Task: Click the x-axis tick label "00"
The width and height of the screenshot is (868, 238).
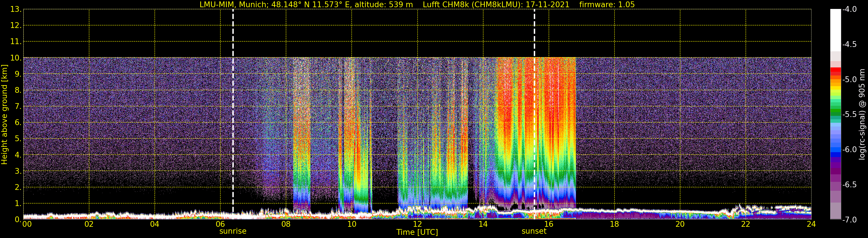Action: click(x=27, y=224)
